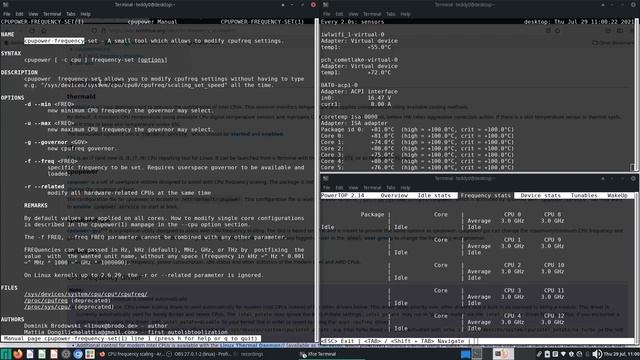Select the WakeUp tab in PowerTOP
Viewport: 640px width, 360px height.
tap(617, 196)
